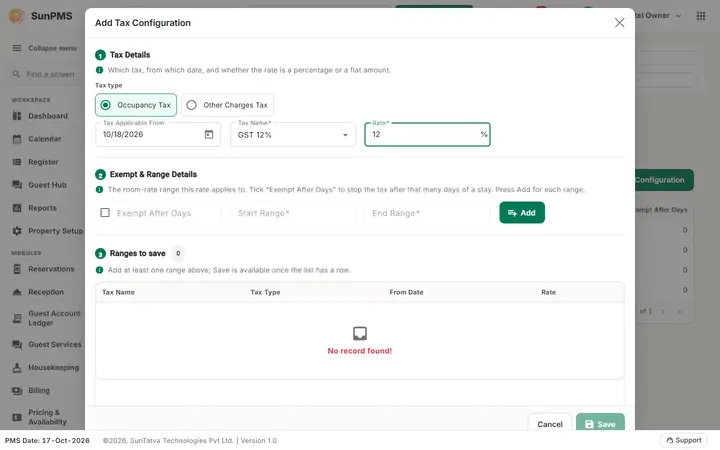Open Guest Hub in the sidebar
The image size is (720, 450).
tap(47, 185)
